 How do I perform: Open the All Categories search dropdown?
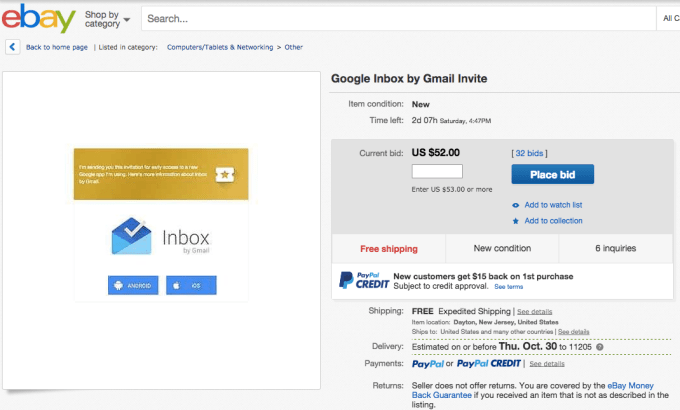tap(670, 18)
